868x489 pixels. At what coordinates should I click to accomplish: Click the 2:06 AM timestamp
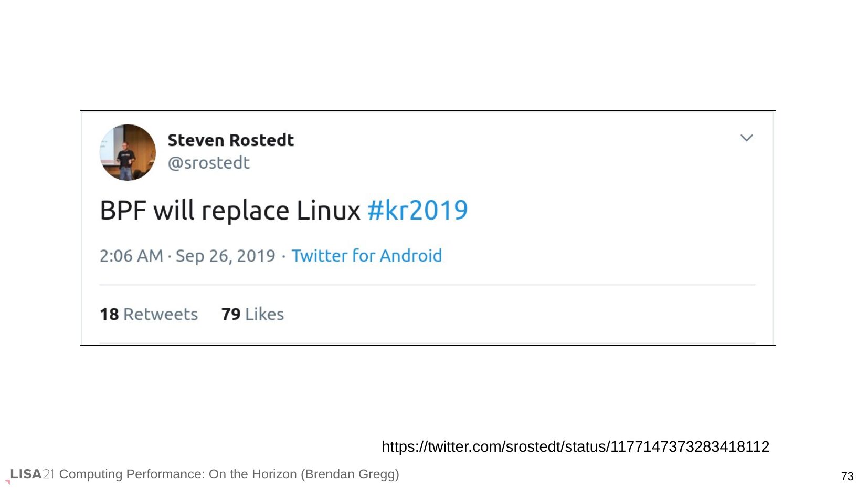[x=131, y=256]
